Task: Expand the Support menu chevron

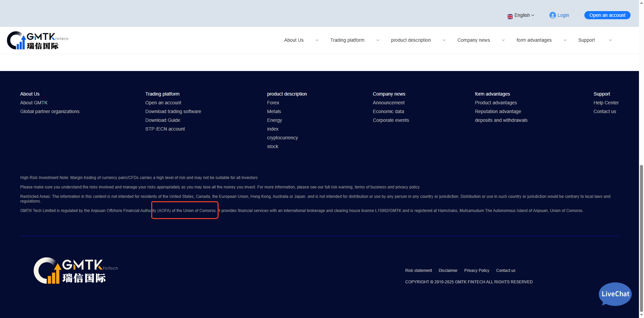Action: [x=610, y=40]
